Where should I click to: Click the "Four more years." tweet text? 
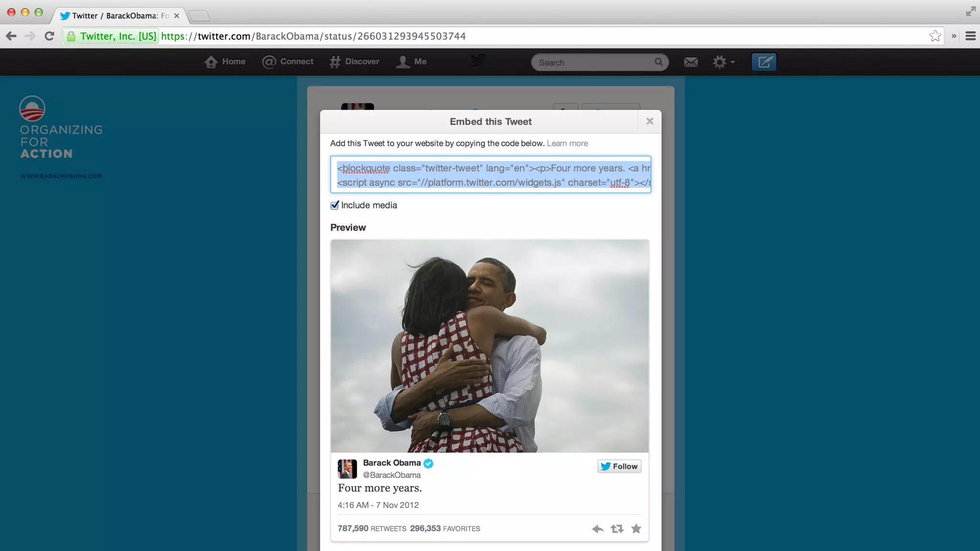tap(379, 488)
